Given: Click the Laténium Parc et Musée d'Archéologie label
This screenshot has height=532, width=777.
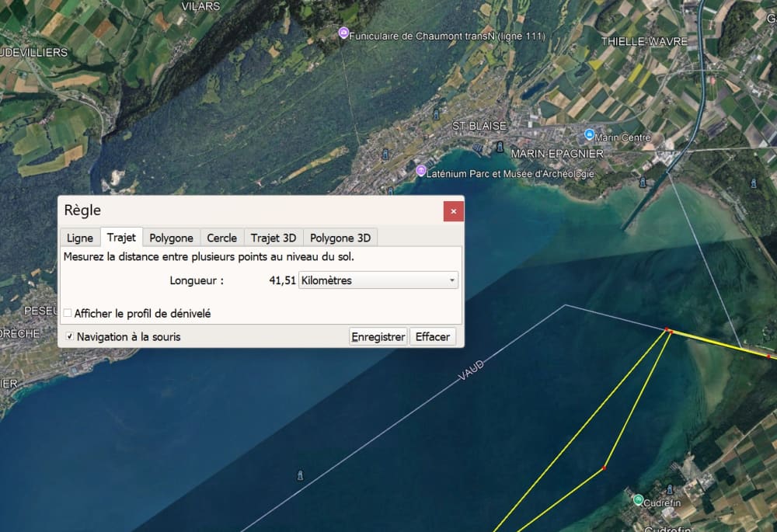Looking at the screenshot, I should point(510,174).
